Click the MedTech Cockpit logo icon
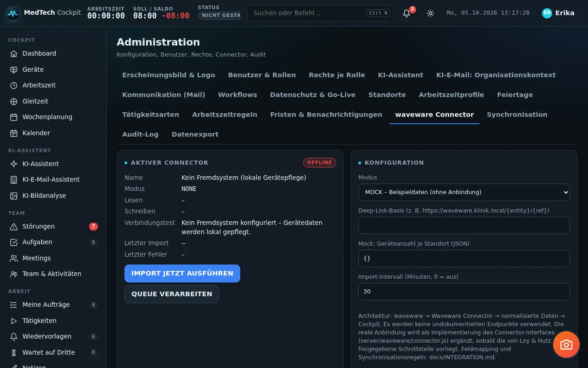The image size is (588, 368). click(13, 13)
